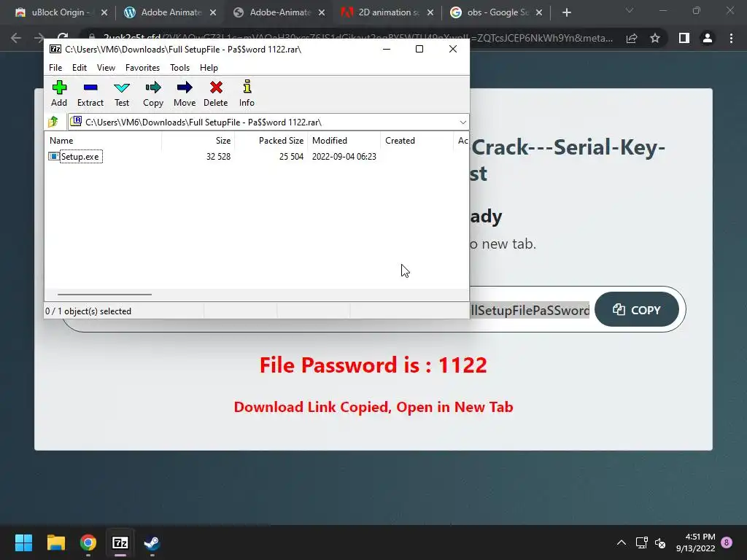
Task: Open a new browser tab
Action: click(566, 12)
